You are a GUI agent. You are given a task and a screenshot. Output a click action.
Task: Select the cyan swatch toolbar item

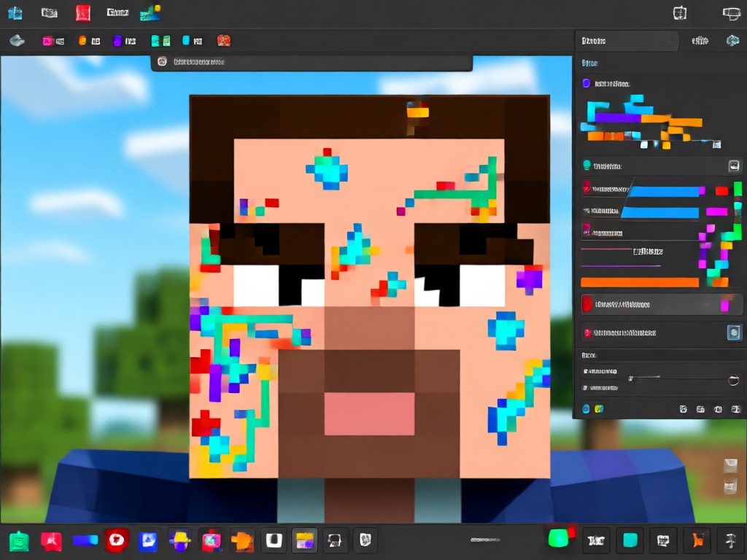(192, 41)
